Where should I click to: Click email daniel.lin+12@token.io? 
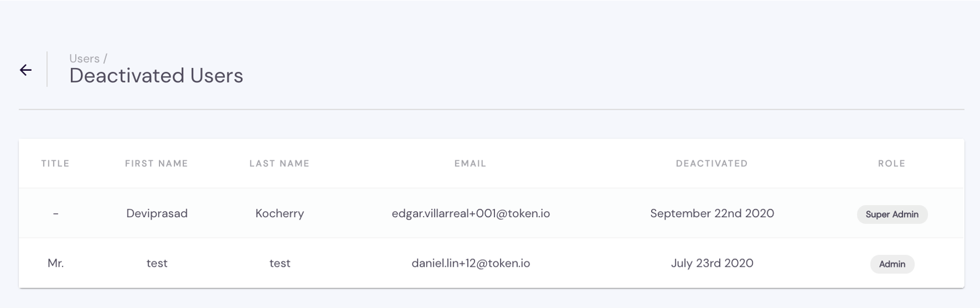tap(471, 263)
